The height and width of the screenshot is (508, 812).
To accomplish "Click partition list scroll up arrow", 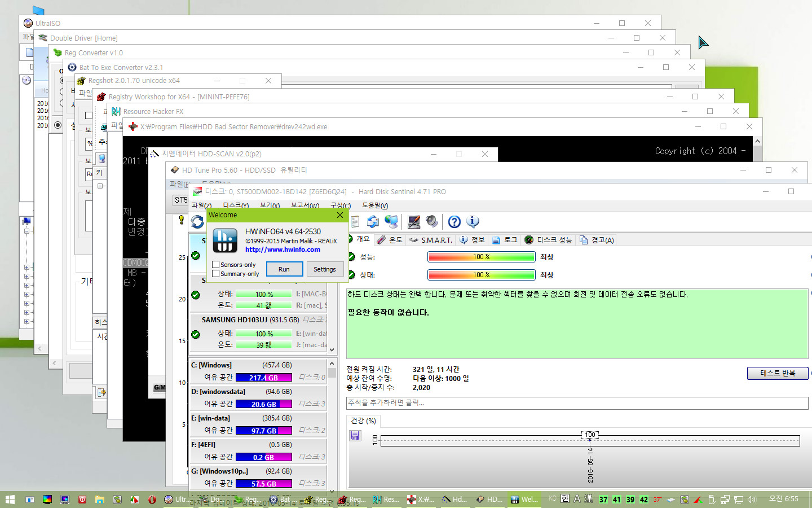I will [x=332, y=364].
